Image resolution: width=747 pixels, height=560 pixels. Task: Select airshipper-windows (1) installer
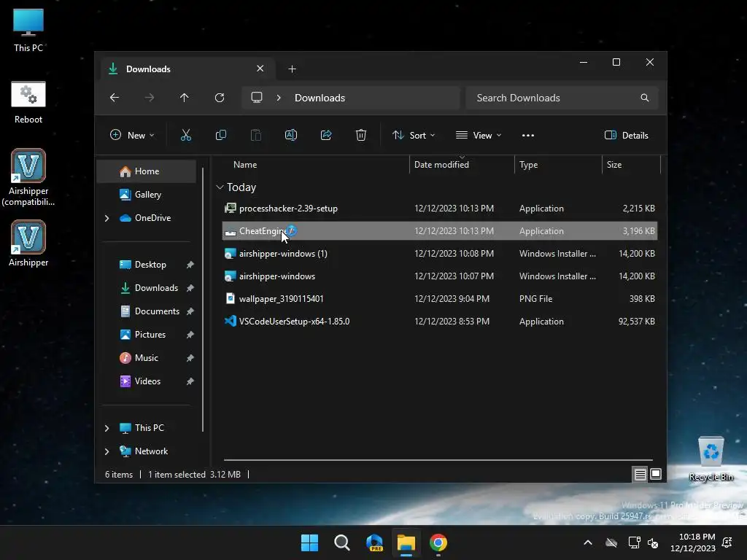point(440,254)
